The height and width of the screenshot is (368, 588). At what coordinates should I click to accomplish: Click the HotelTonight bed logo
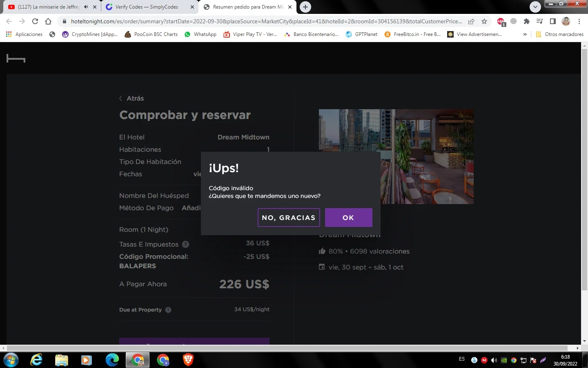coord(16,59)
